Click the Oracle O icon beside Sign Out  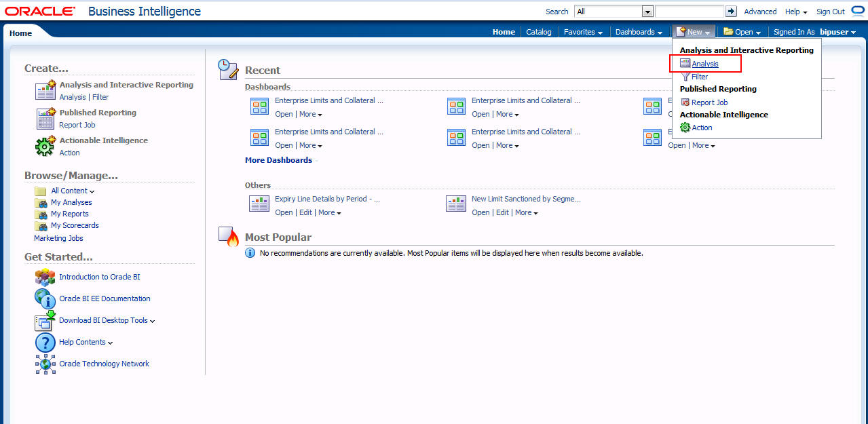857,12
